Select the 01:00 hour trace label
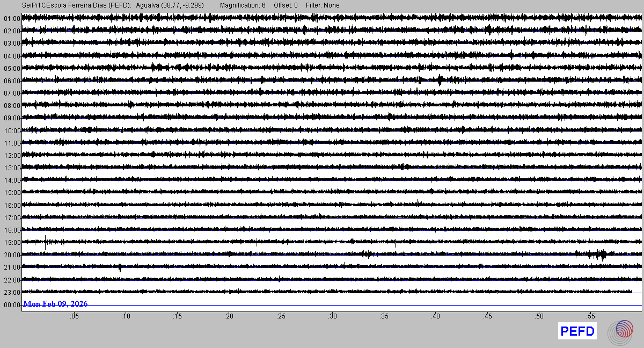This screenshot has height=348, width=644. [12, 19]
